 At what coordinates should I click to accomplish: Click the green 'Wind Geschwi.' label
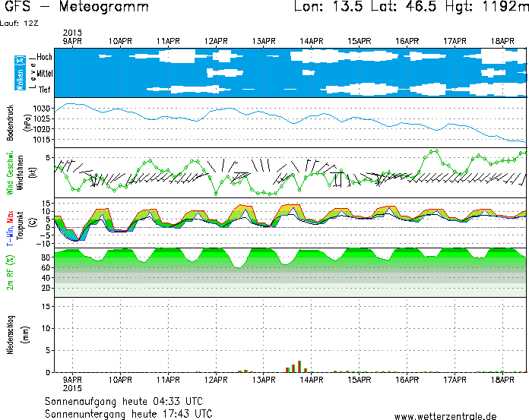pos(10,172)
